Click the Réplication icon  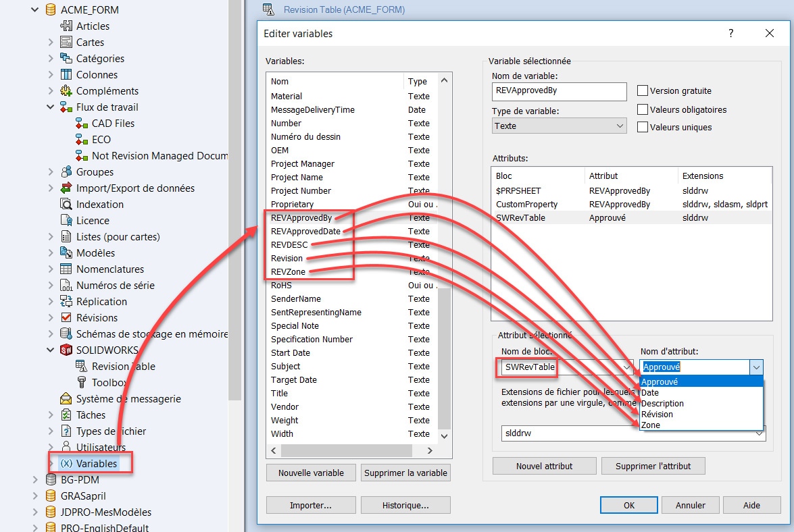66,301
